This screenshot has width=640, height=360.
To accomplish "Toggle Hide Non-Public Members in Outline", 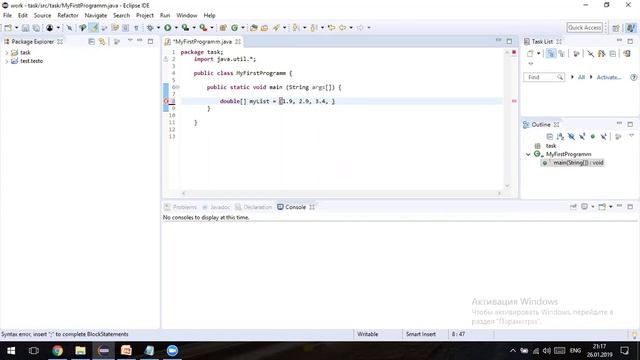I will tap(593, 136).
